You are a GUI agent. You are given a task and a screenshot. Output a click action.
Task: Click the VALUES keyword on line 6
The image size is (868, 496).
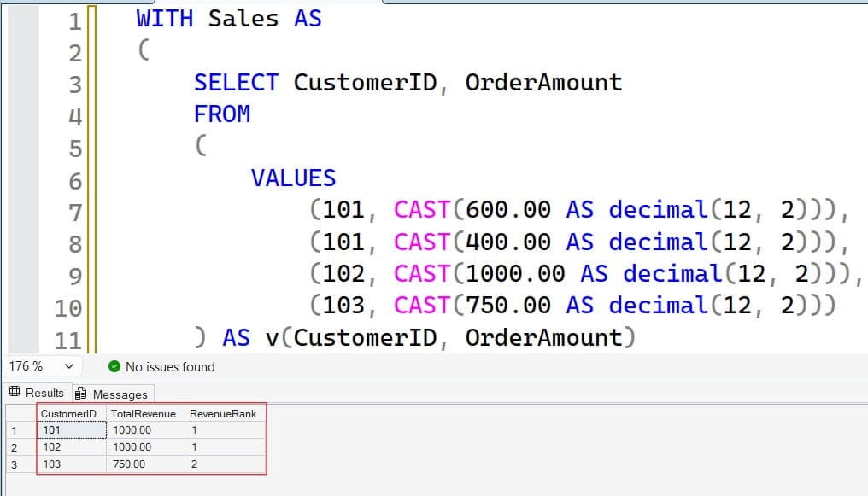[x=293, y=178]
